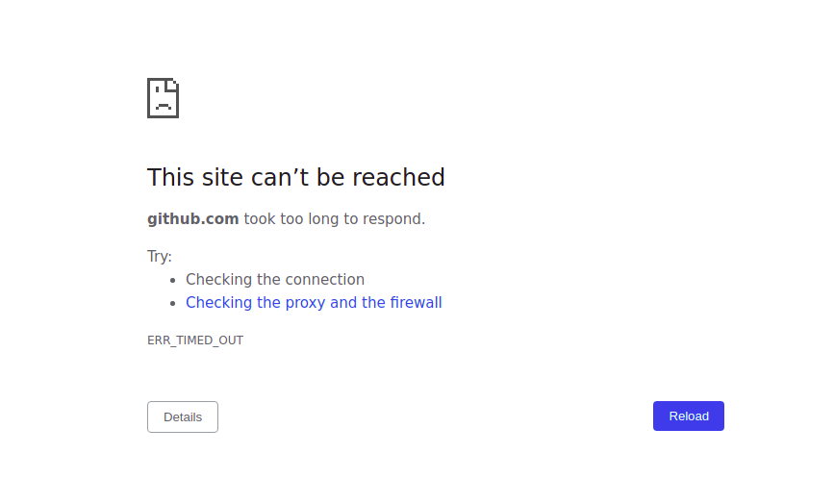Reload the github.com page
Image resolution: width=834 pixels, height=504 pixels.
(688, 416)
